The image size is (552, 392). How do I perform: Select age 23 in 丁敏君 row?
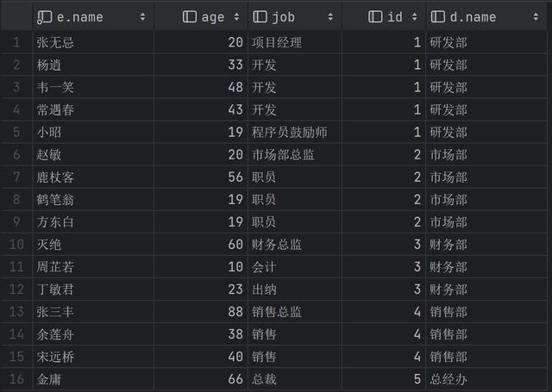point(235,289)
